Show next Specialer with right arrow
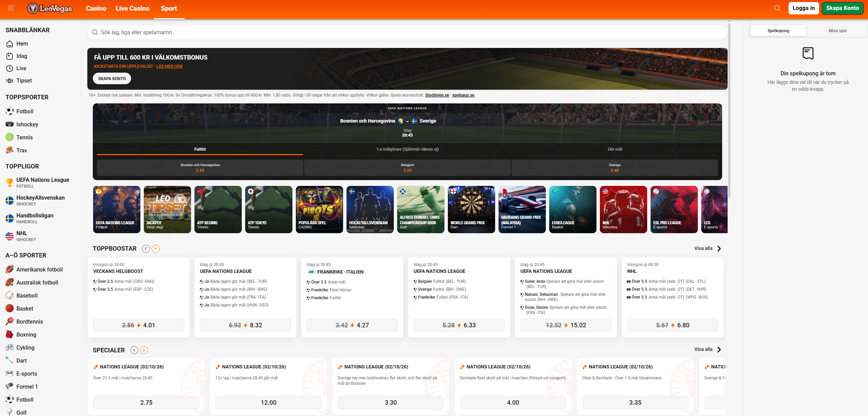Screen dimensions: 868x416 tap(144, 350)
